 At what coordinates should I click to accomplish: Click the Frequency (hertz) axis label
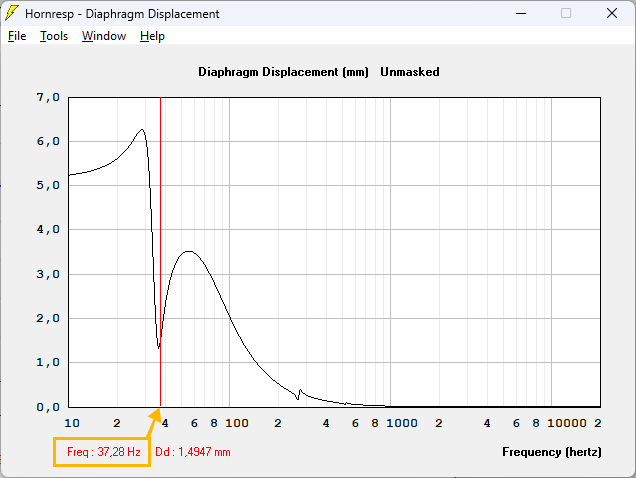[x=552, y=452]
